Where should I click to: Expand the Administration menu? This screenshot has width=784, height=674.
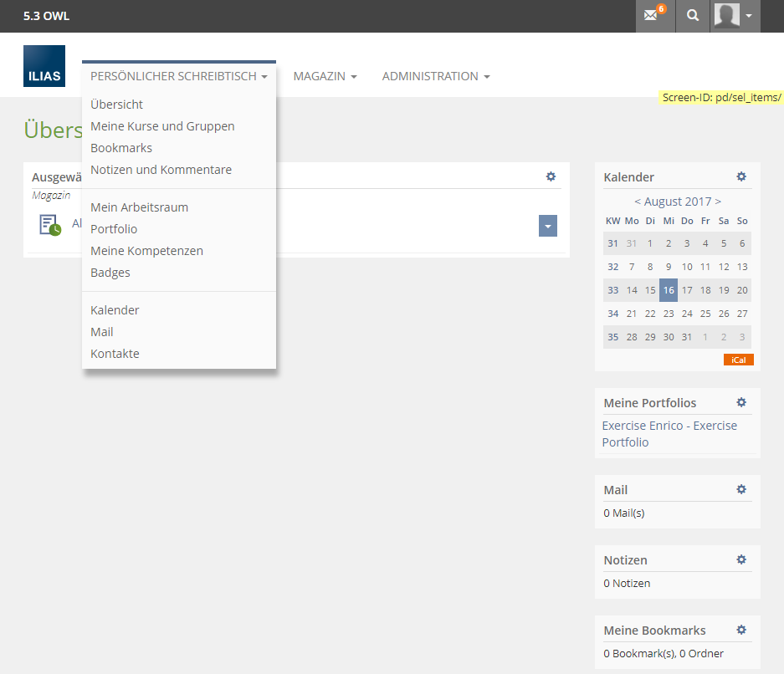click(x=435, y=76)
